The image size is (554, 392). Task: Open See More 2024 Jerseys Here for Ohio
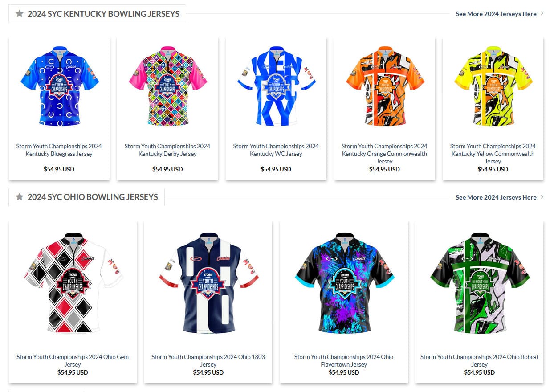point(496,197)
